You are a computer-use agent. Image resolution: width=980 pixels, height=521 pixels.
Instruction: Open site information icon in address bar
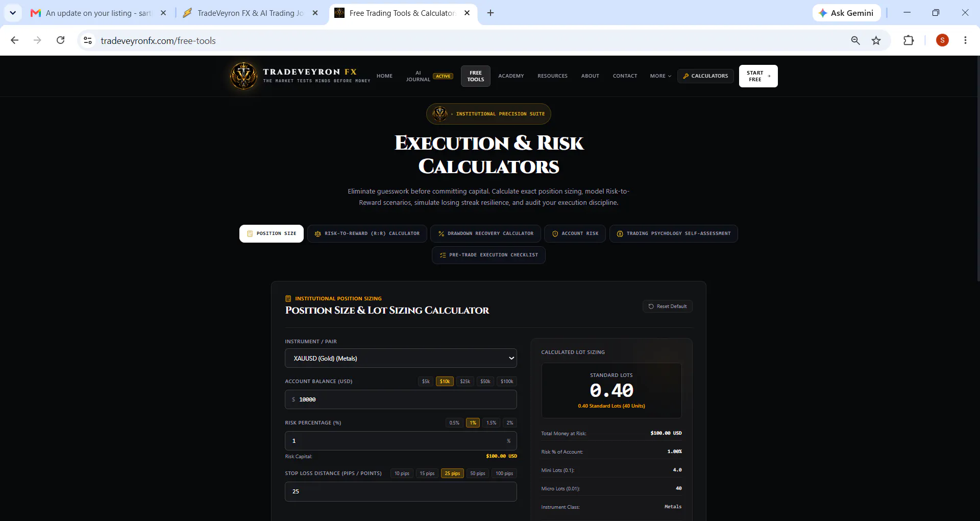tap(88, 40)
